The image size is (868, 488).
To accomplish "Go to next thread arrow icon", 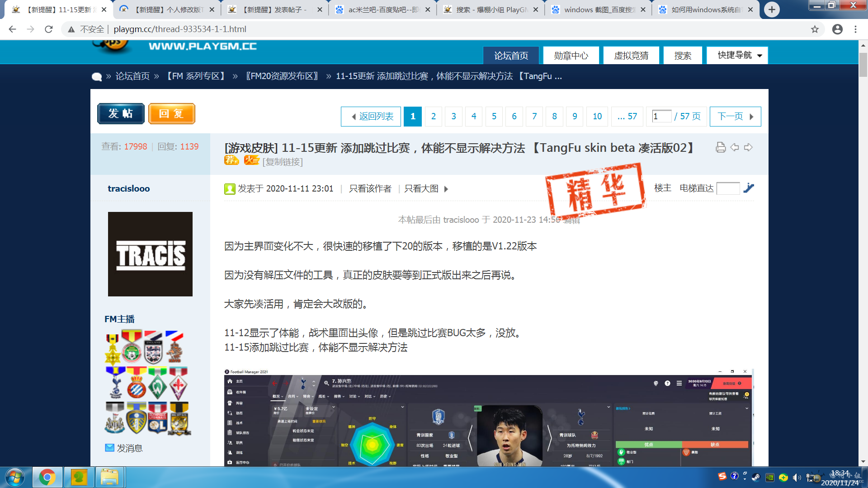I will coord(748,147).
